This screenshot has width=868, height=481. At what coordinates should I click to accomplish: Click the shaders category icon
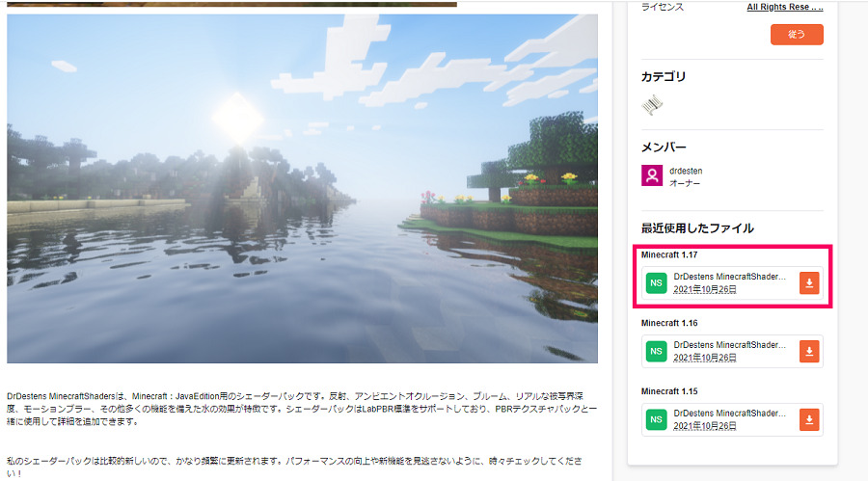click(x=652, y=105)
